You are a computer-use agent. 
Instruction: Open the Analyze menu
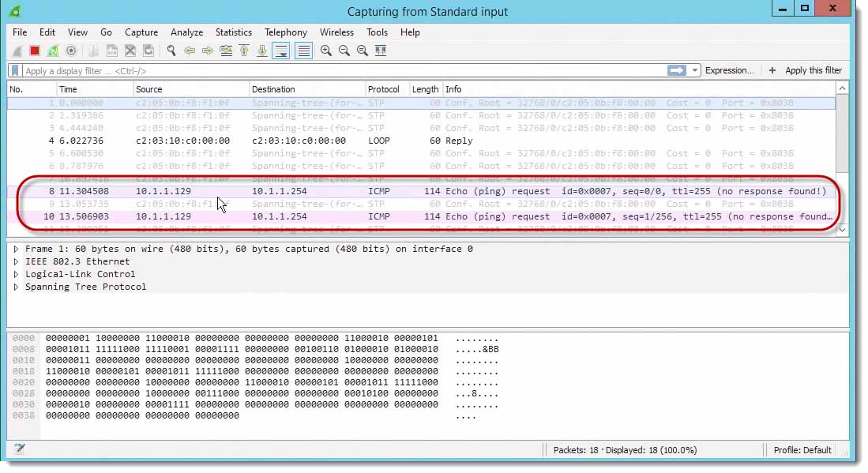coord(186,32)
